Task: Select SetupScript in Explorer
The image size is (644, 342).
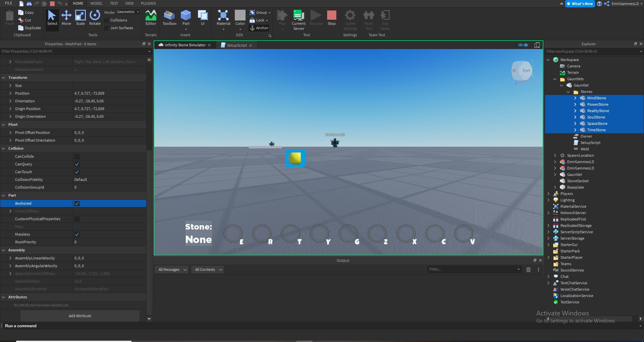Action: tap(590, 143)
